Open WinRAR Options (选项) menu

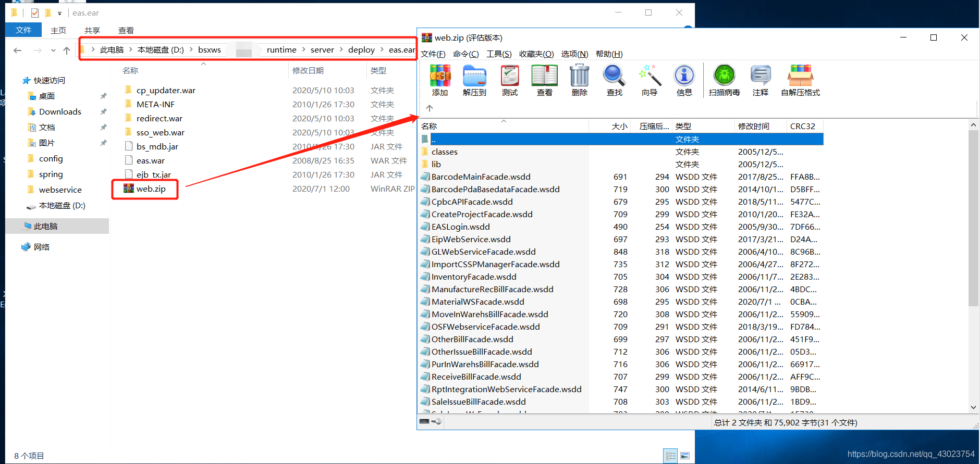coord(575,54)
